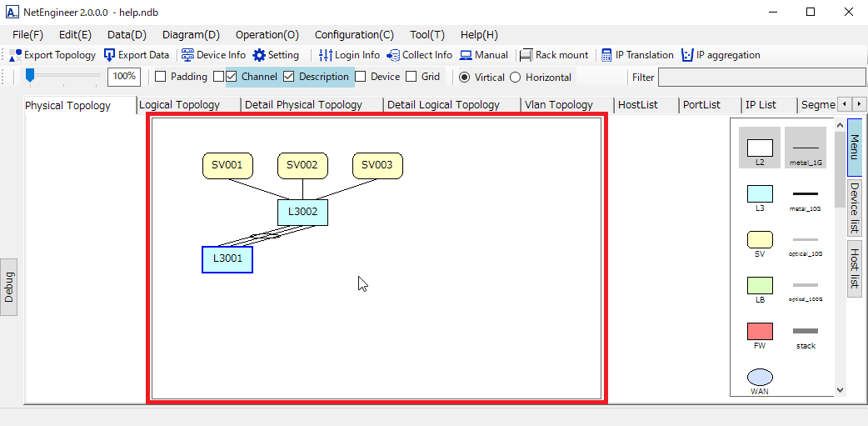This screenshot has height=426, width=868.
Task: Open the Diagram(D) menu
Action: pos(191,35)
